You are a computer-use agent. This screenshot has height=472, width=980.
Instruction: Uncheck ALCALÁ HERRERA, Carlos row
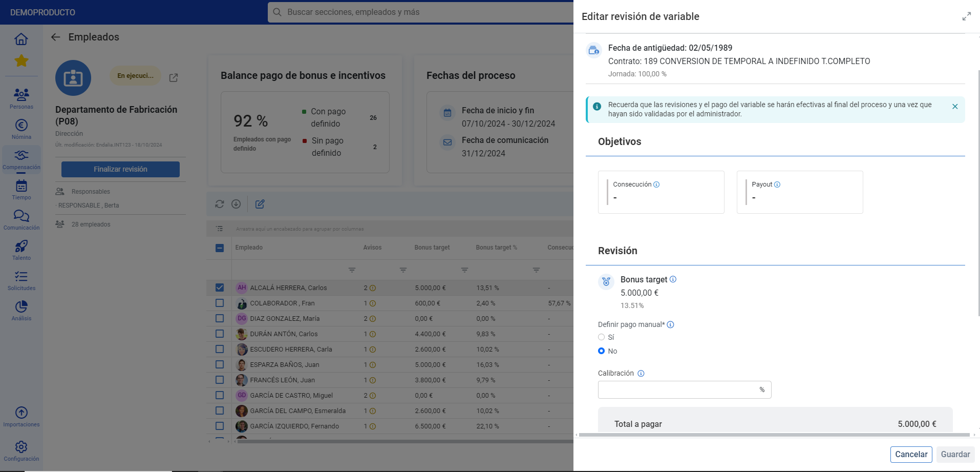pos(220,288)
